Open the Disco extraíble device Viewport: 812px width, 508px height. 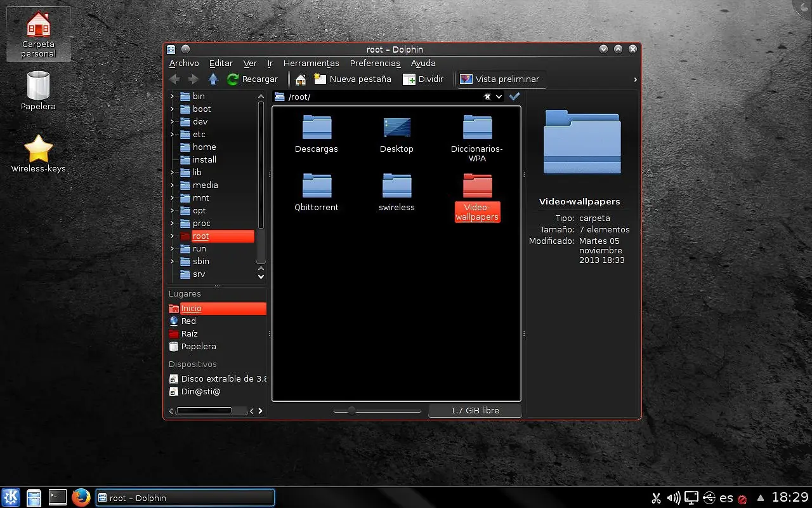pos(218,379)
